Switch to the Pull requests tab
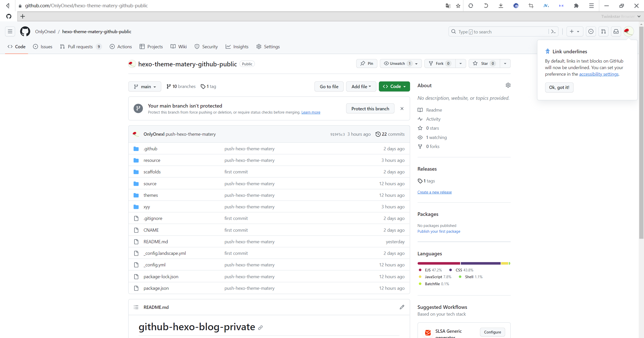Image resolution: width=644 pixels, height=338 pixels. coord(81,46)
